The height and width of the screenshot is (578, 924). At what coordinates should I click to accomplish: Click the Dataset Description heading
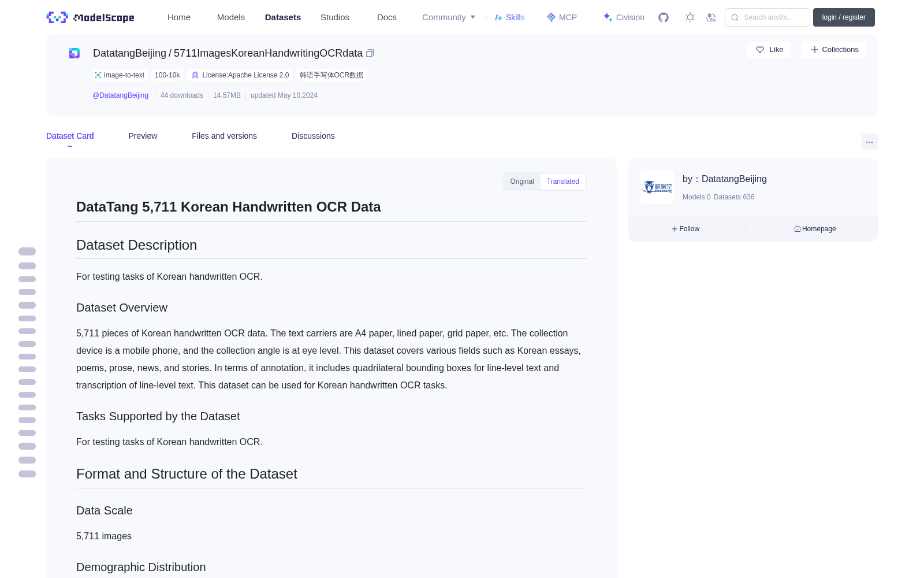136,245
